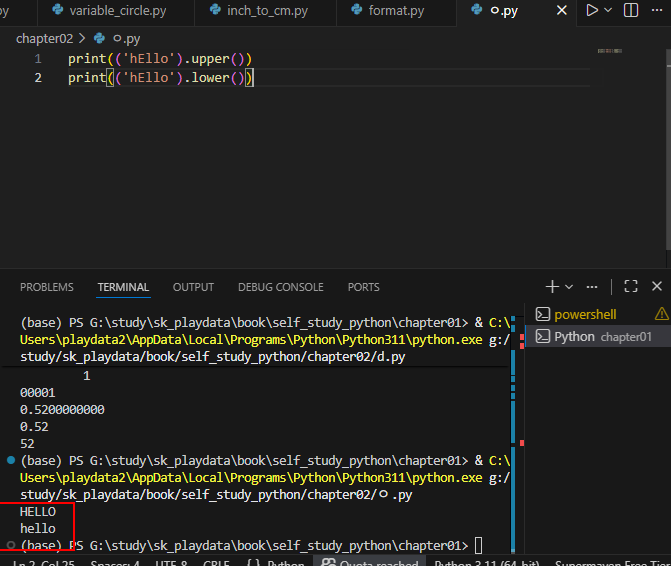Image resolution: width=671 pixels, height=566 pixels.
Task: Click the lowercase hello output in the terminal
Action: tap(38, 529)
